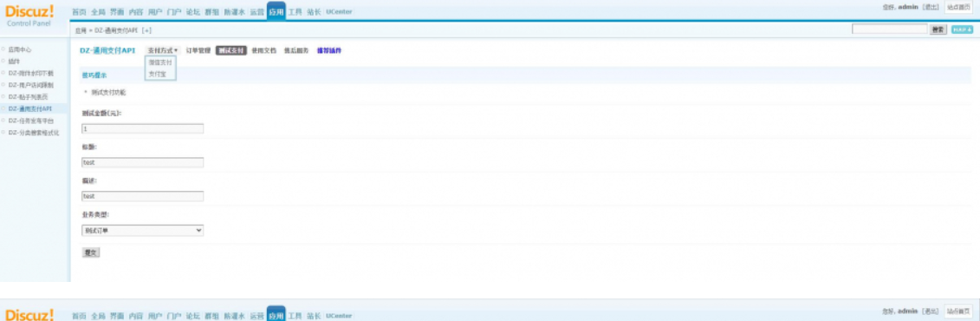This screenshot has width=980, height=321.
Task: Open 工具 in the top header navigation
Action: [295, 12]
